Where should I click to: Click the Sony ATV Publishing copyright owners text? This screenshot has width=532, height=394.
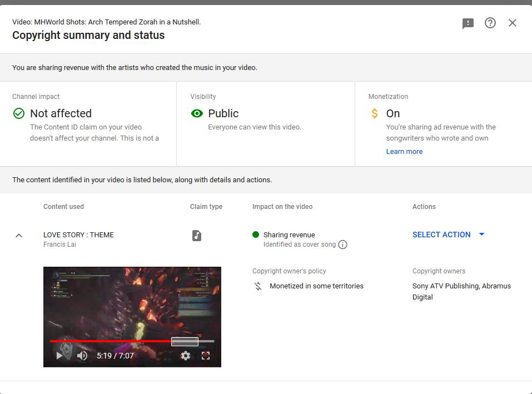(x=461, y=292)
